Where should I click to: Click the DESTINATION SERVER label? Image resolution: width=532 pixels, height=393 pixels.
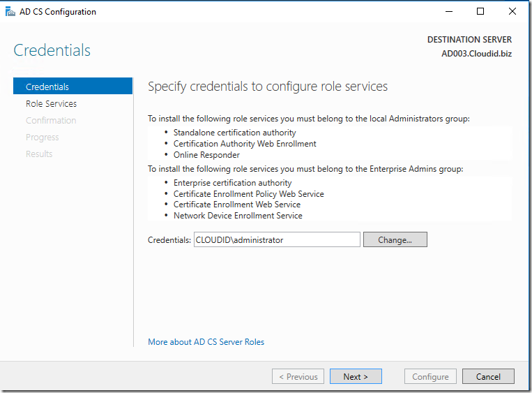tap(469, 40)
